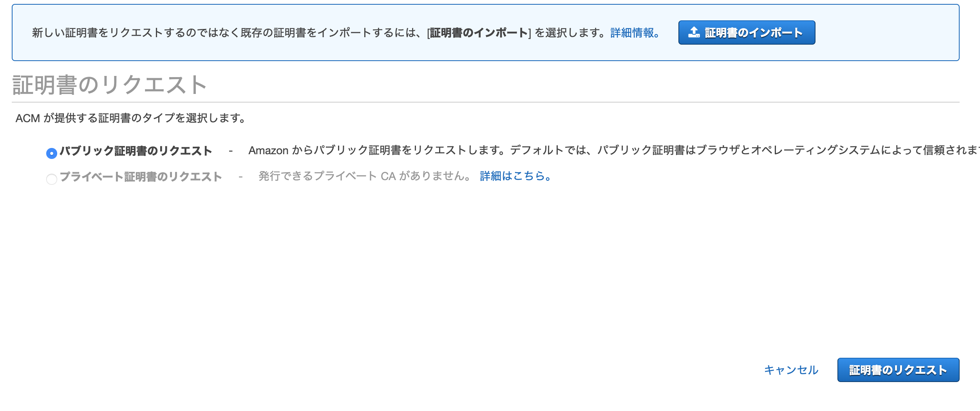980x411 pixels.
Task: Click the banner sentence starting with 新しい証明書
Action: point(196,33)
